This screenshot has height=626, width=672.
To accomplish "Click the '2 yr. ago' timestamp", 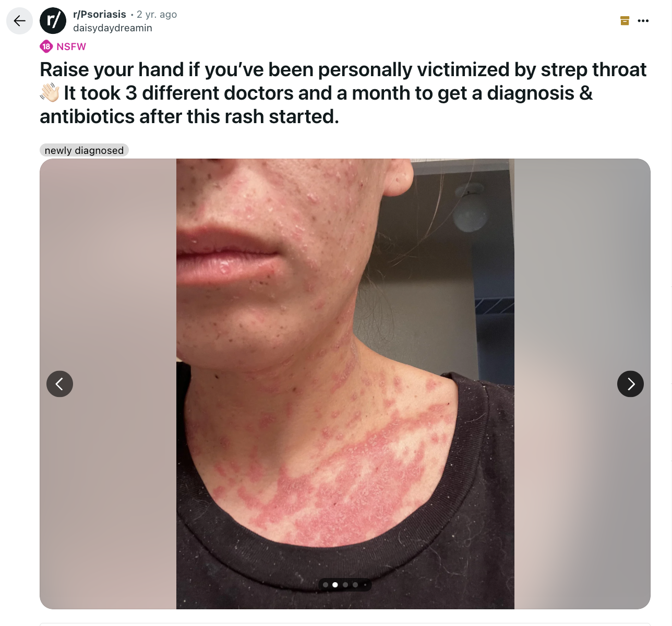I will click(157, 14).
